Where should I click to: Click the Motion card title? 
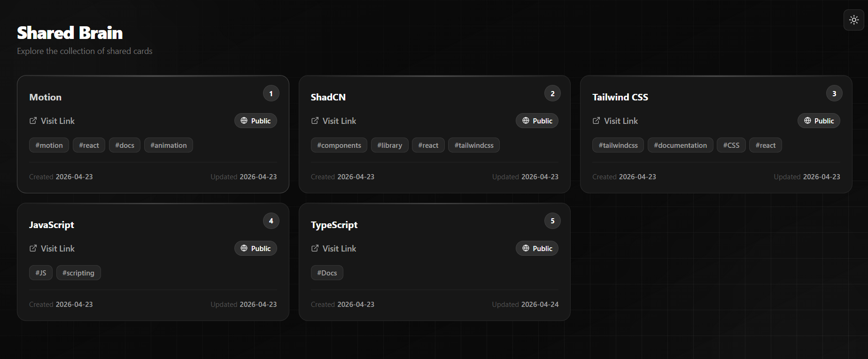[45, 97]
